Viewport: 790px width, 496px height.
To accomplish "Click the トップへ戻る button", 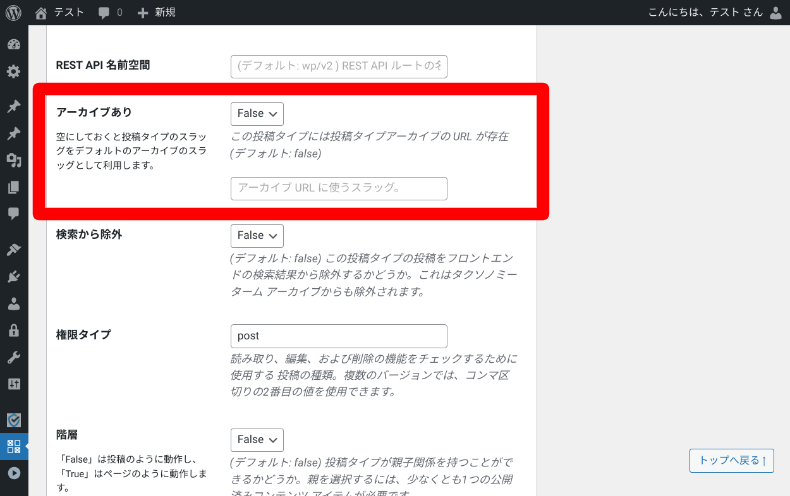I will pyautogui.click(x=731, y=460).
